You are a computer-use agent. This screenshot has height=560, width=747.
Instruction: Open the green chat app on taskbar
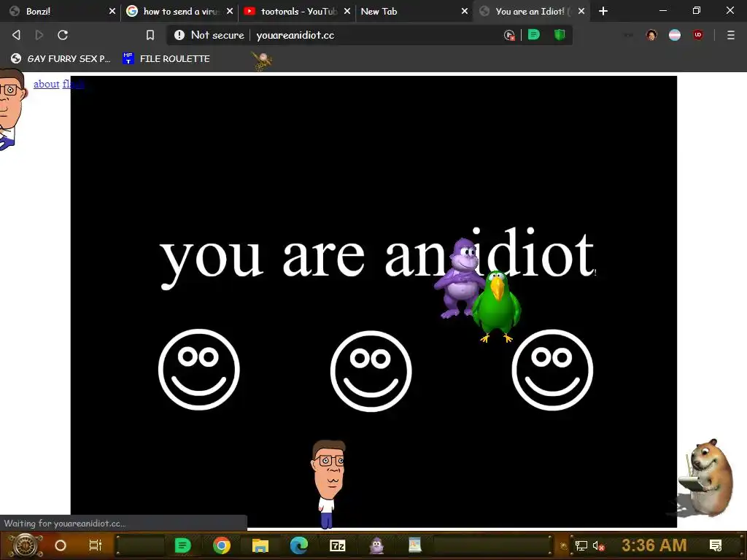click(x=182, y=545)
